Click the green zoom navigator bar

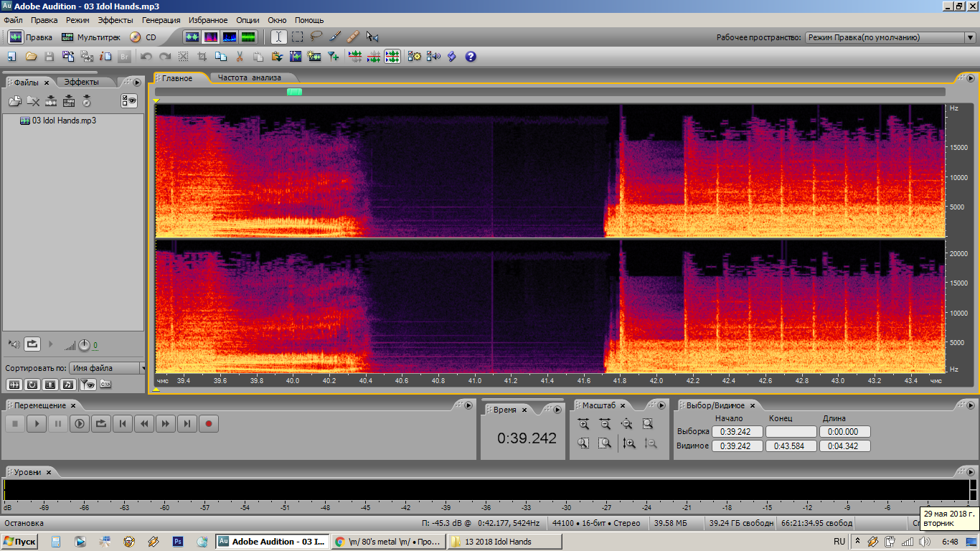(x=294, y=92)
